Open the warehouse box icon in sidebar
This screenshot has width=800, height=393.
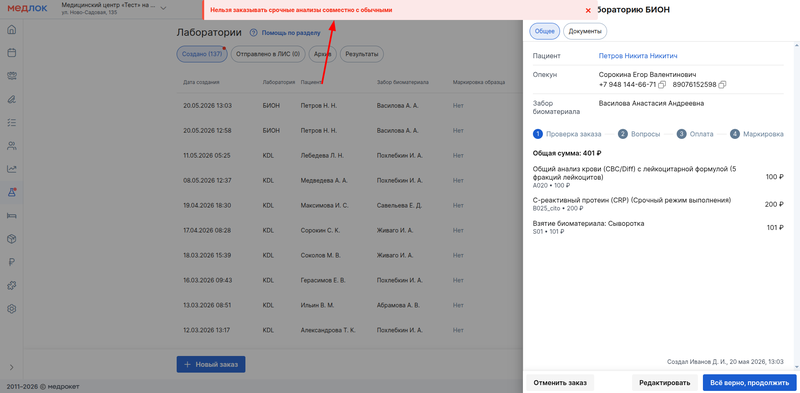pyautogui.click(x=12, y=239)
